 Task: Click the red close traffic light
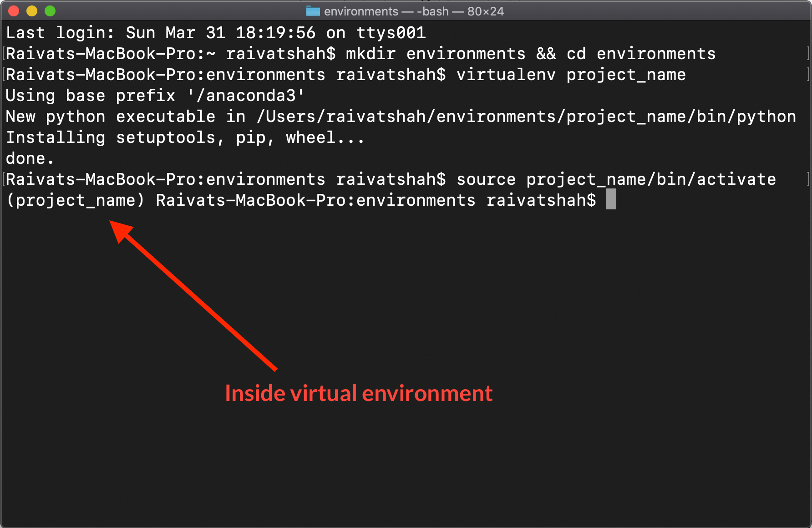coord(13,11)
